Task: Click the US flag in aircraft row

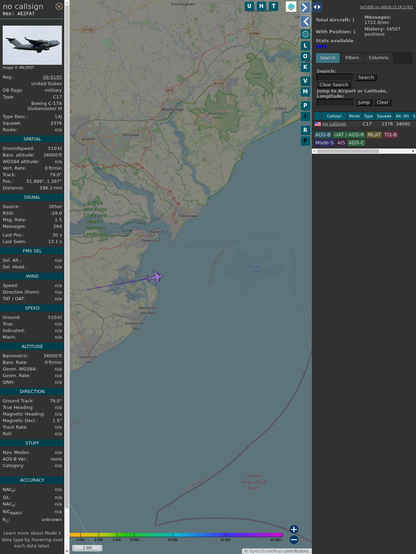Action: [x=318, y=124]
